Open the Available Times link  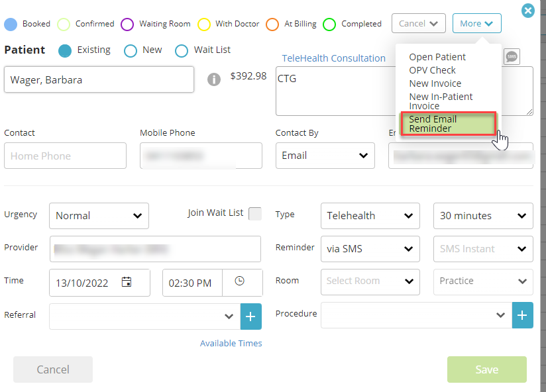[x=231, y=343]
